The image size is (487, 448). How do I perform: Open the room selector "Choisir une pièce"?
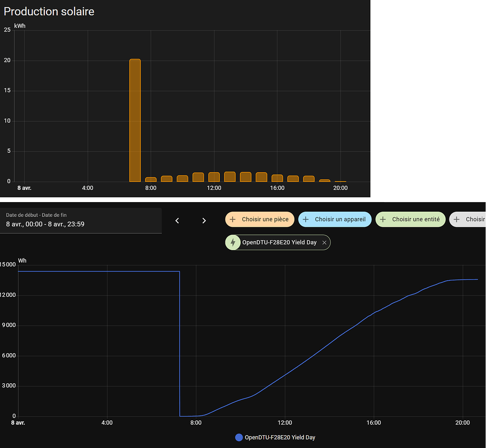260,219
